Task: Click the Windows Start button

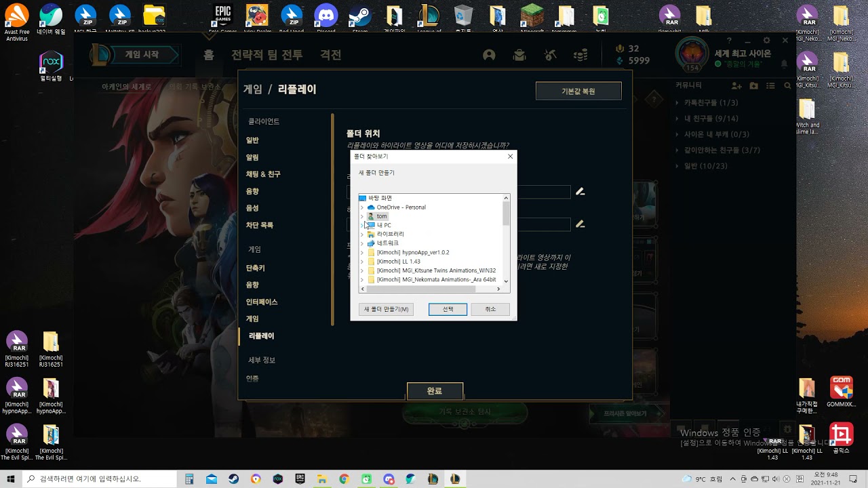Action: click(10, 479)
